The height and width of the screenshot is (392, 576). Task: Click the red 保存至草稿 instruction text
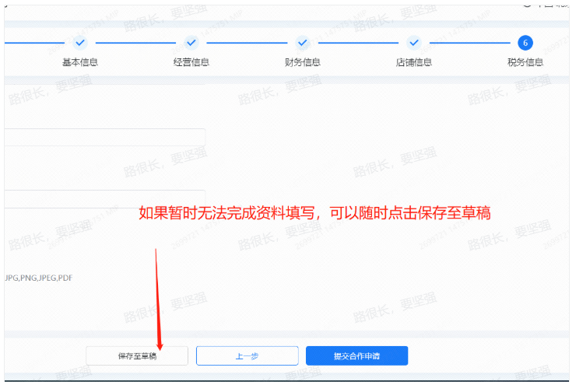[314, 212]
